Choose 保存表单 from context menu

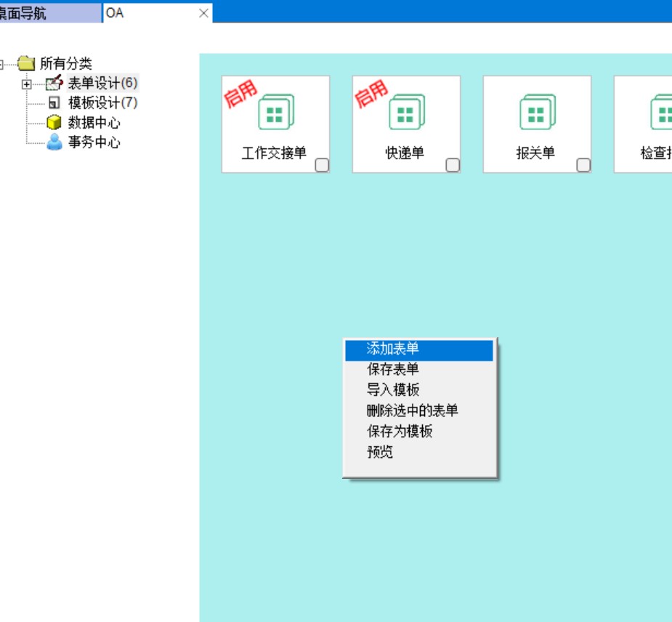[393, 370]
